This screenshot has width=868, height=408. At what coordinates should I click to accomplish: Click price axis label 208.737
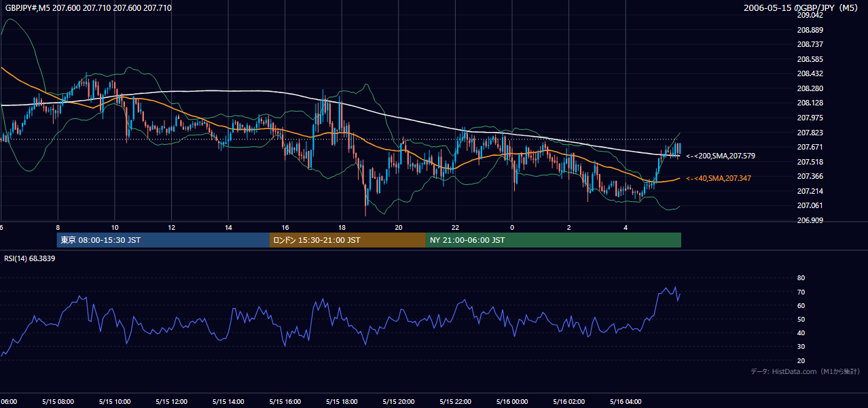click(810, 44)
